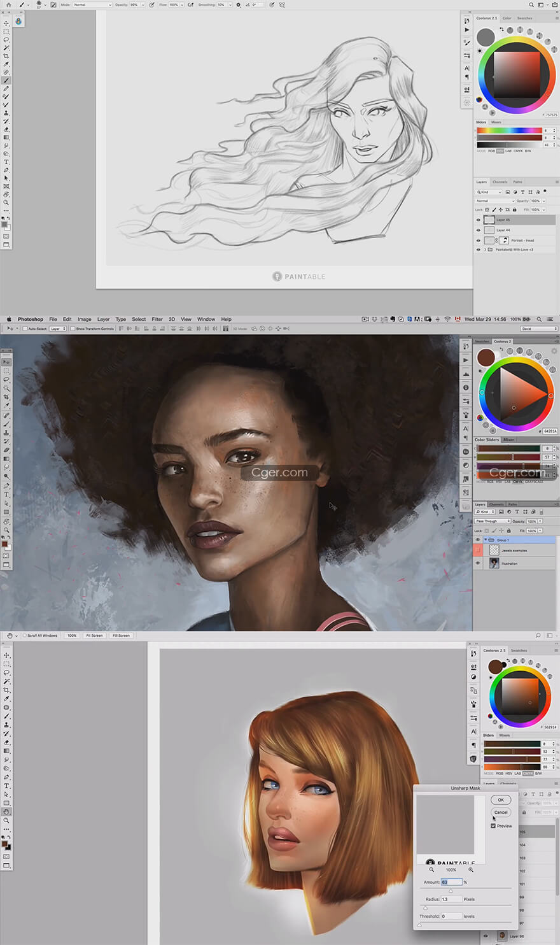Viewport: 560px width, 945px height.
Task: Click the search icon in the sketch window
Action: pyautogui.click(x=531, y=4)
